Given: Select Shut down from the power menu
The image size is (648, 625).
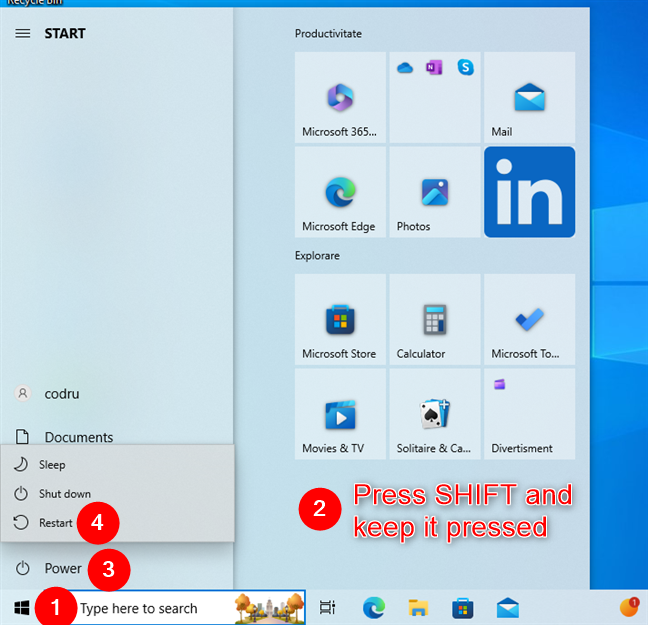Looking at the screenshot, I should tap(118, 494).
